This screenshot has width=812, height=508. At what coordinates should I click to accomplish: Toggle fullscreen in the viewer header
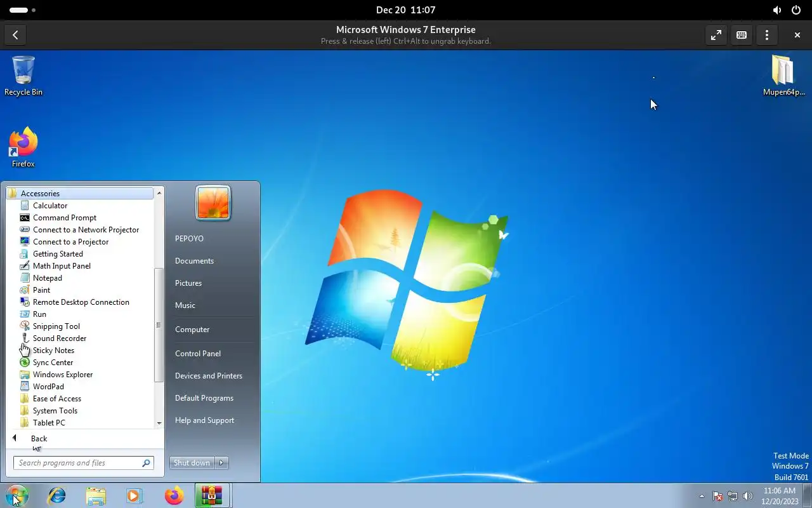tap(716, 35)
